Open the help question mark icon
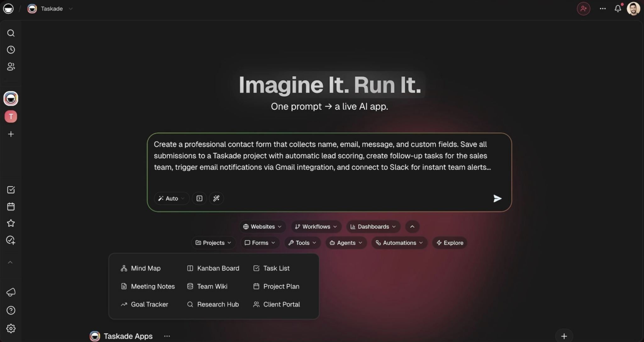 coord(11,310)
